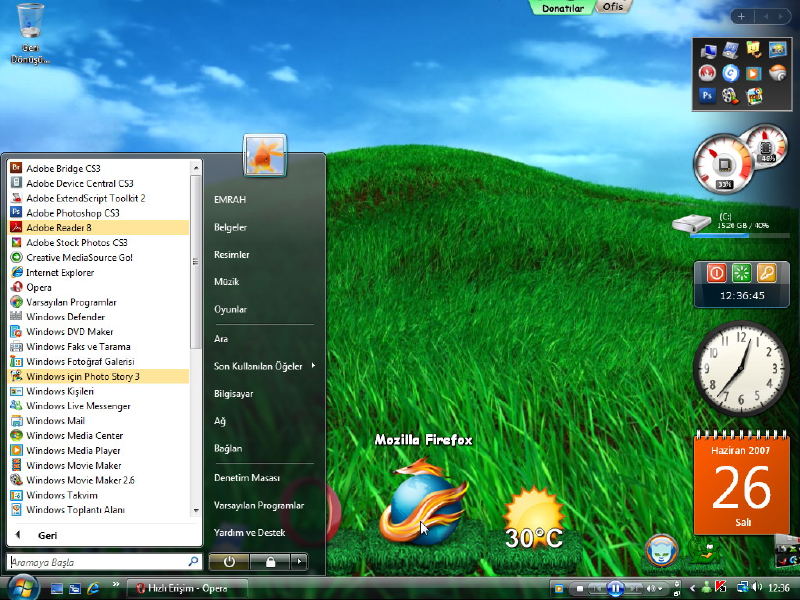Viewport: 800px width, 600px height.
Task: Open Windows Mail
Action: (x=98, y=421)
